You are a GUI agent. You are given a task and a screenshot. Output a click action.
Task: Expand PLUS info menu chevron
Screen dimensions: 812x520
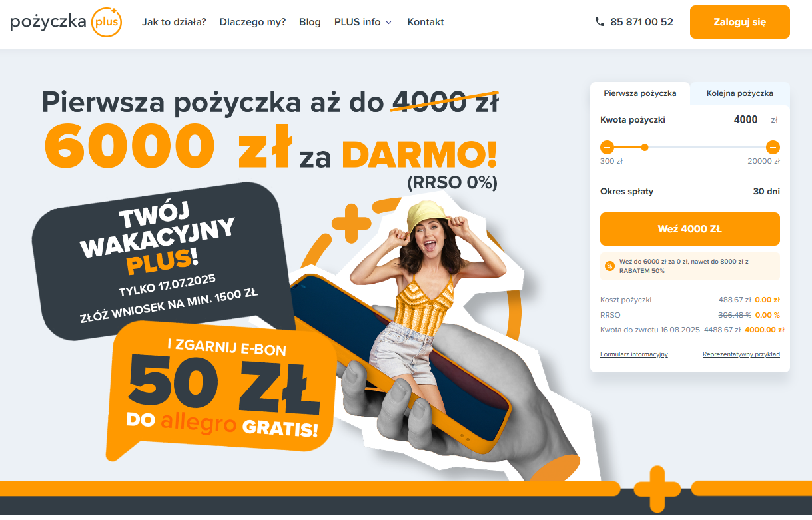[x=389, y=23]
